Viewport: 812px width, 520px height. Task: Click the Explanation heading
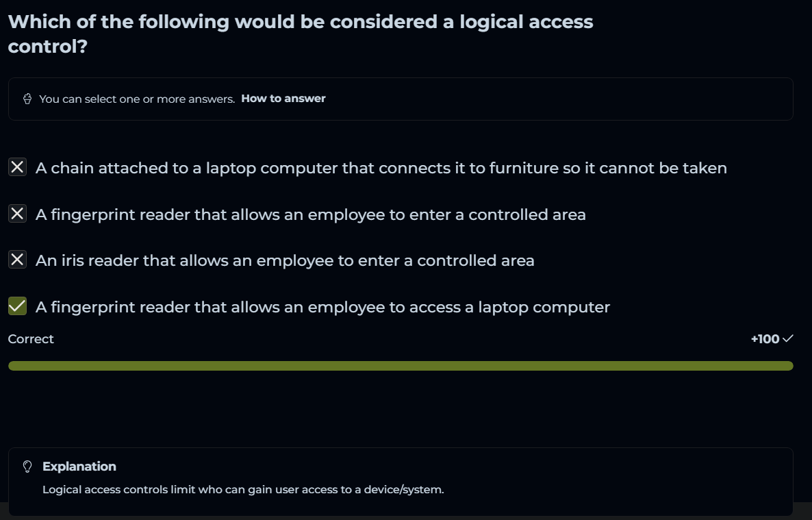tap(79, 467)
